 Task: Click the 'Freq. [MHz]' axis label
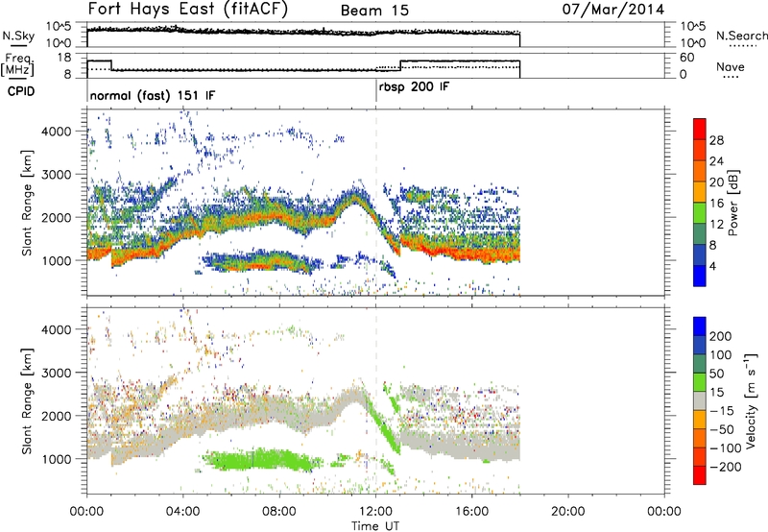[17, 65]
